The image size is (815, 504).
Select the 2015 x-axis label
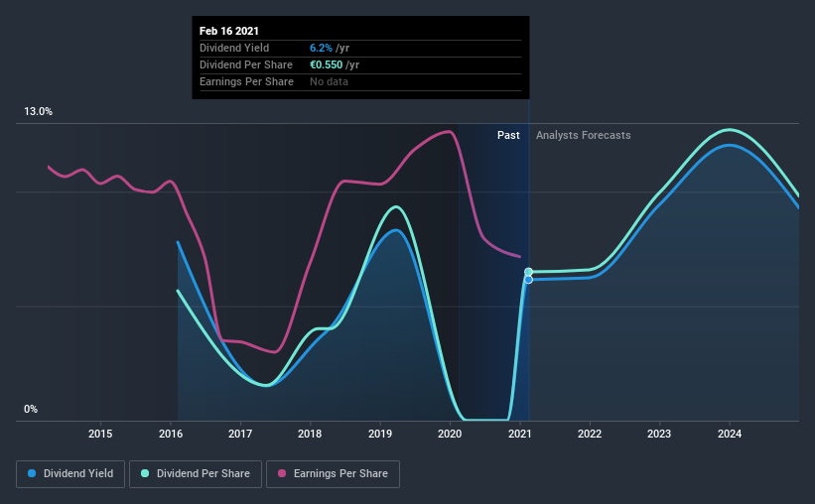point(100,434)
